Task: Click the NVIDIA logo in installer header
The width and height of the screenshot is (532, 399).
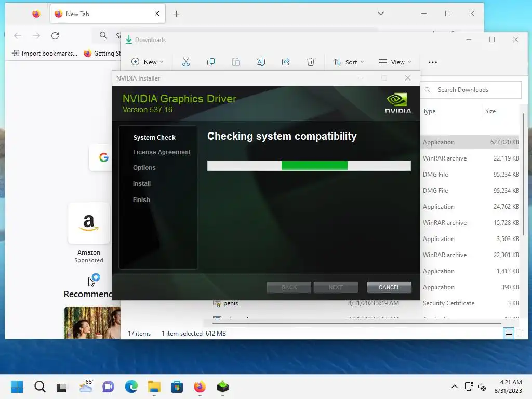Action: click(x=398, y=103)
